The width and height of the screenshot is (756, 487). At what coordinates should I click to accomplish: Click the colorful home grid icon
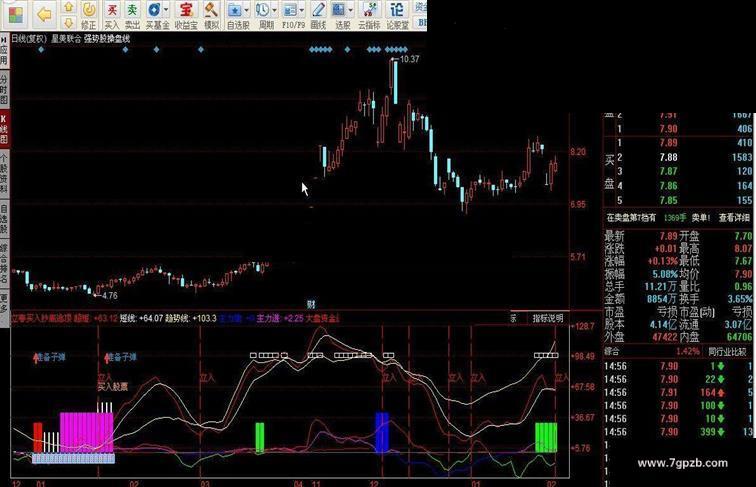pyautogui.click(x=16, y=14)
